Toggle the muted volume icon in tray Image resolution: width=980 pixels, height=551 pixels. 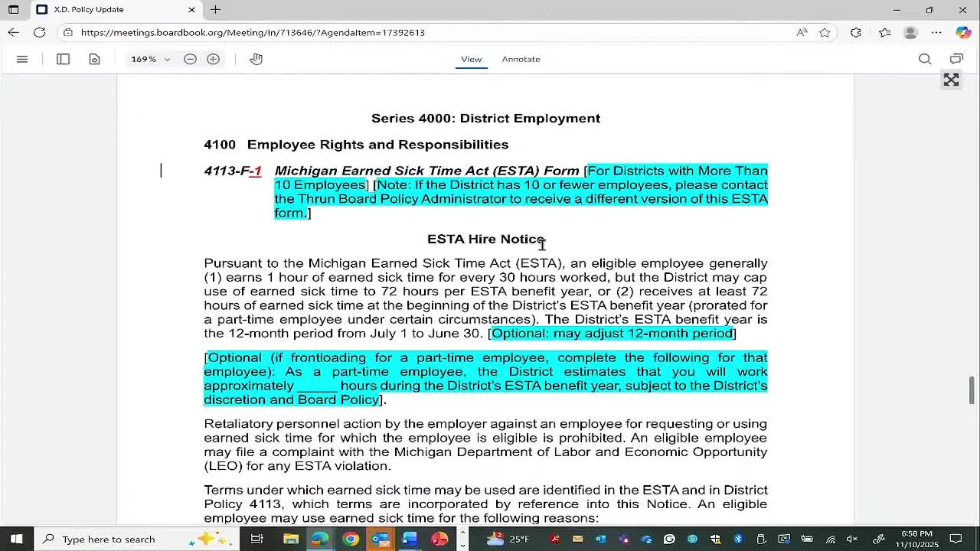point(851,539)
